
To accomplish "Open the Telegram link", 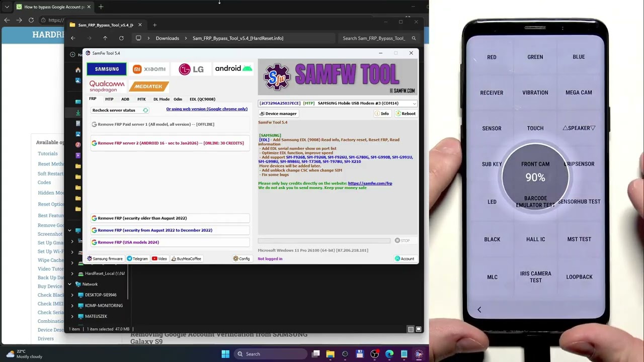I will [137, 259].
